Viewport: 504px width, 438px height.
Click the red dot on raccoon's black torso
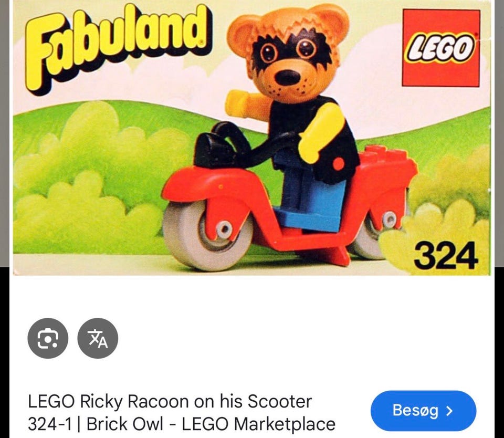(x=339, y=164)
